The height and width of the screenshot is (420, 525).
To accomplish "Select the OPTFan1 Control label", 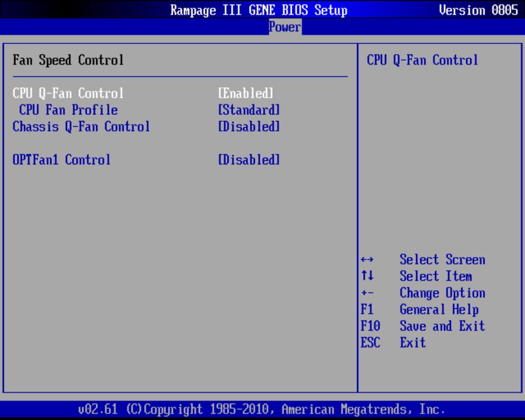I will [x=62, y=160].
